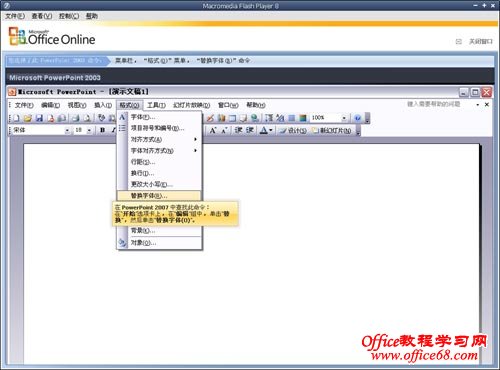This screenshot has height=370, width=500.
Task: Click the blue Help question mark icon
Action: coord(358,118)
